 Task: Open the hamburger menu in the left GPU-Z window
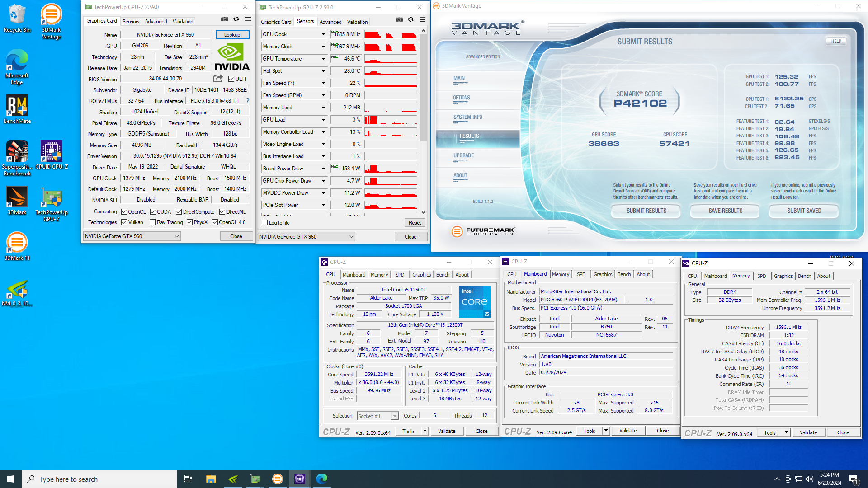pos(248,19)
